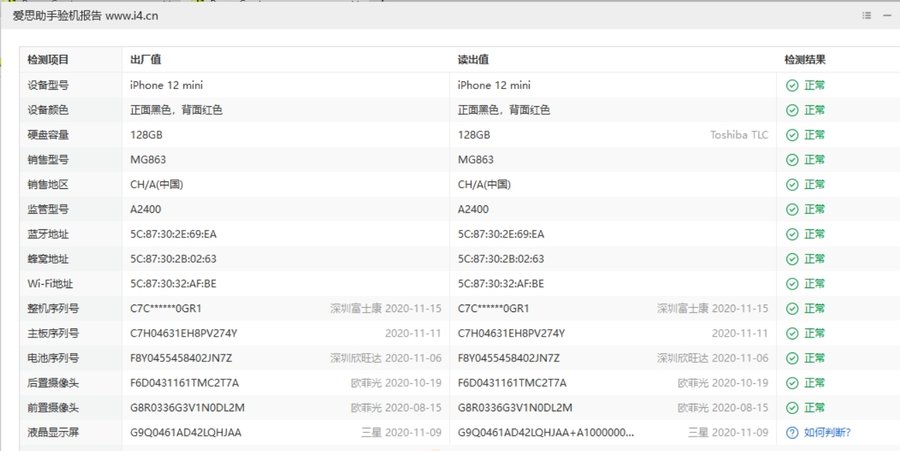Click the factory screen serial G9Q0461AD42LQHJAA

tap(186, 433)
